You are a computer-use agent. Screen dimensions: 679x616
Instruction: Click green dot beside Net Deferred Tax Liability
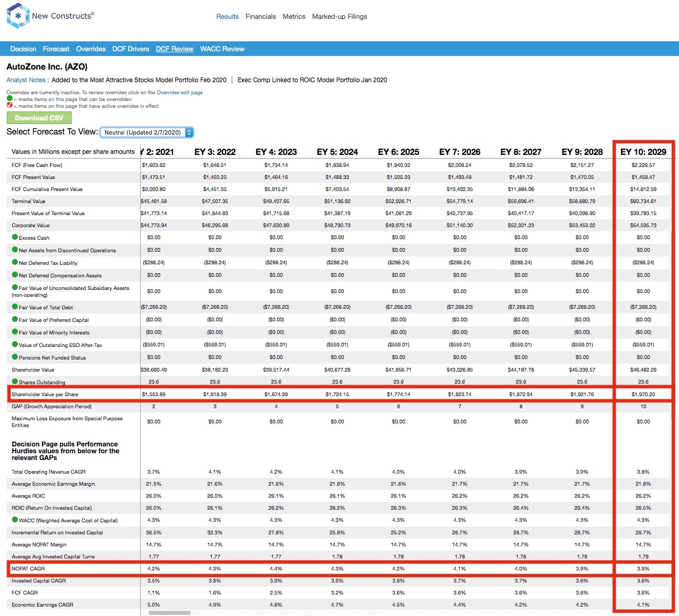point(15,262)
